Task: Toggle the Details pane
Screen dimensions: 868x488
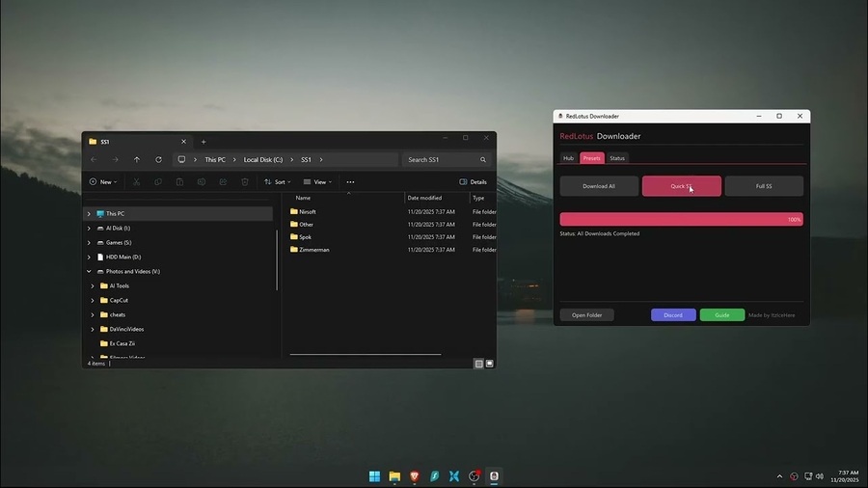Action: [474, 182]
